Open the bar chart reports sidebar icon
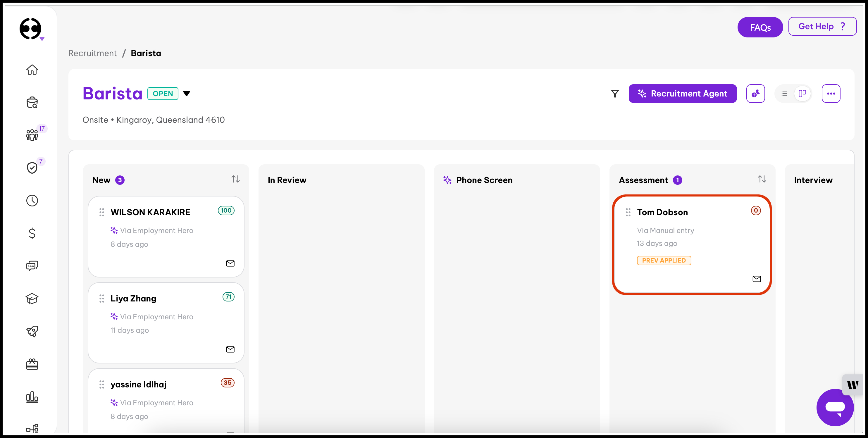868x438 pixels. click(32, 397)
